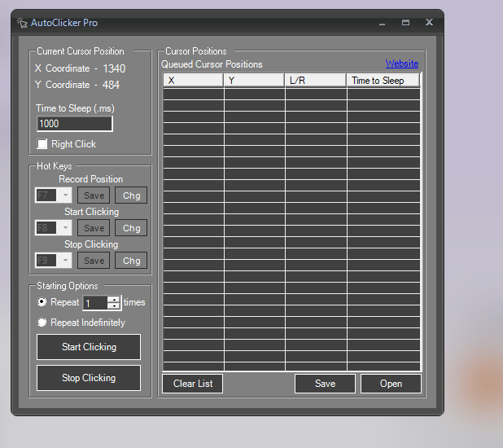Click the large Start Clicking button
503x448 pixels.
coord(89,347)
